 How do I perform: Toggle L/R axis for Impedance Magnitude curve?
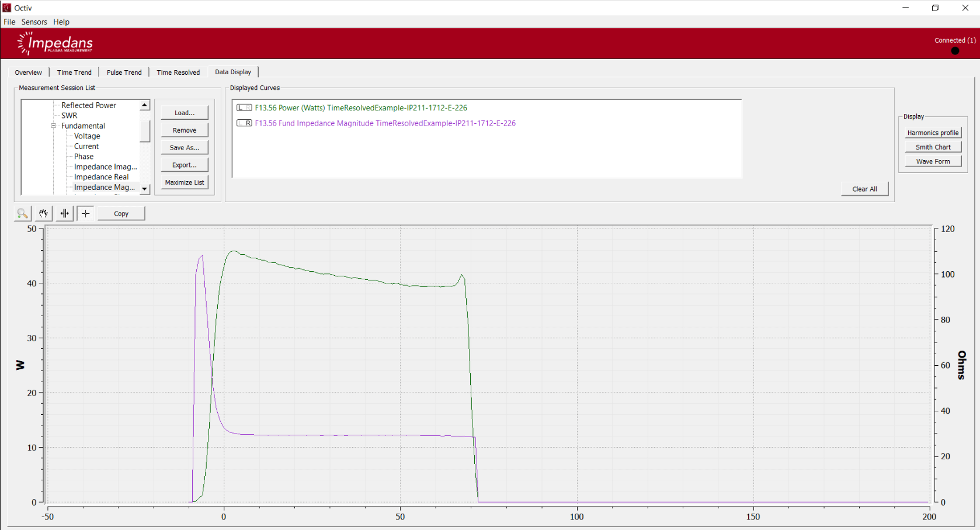pos(244,123)
